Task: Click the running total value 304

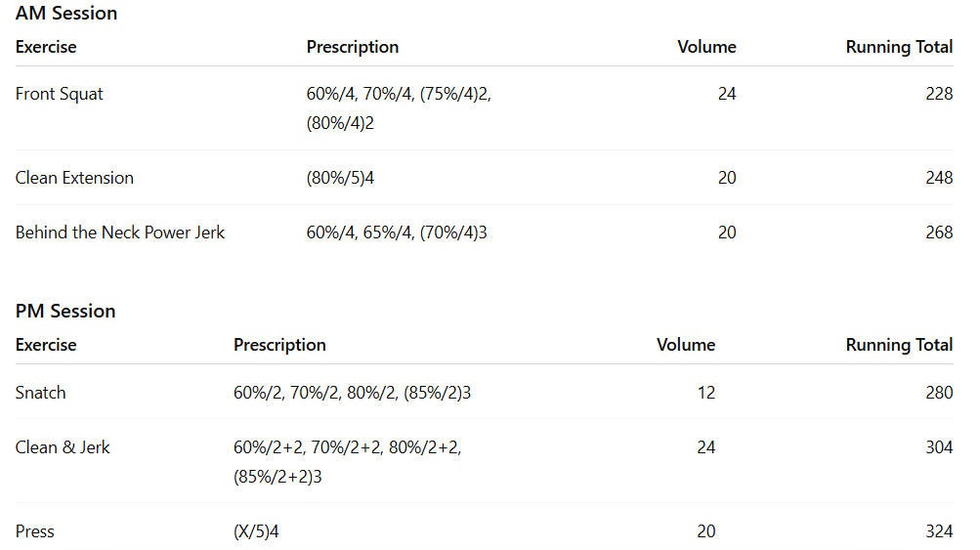Action: click(939, 447)
